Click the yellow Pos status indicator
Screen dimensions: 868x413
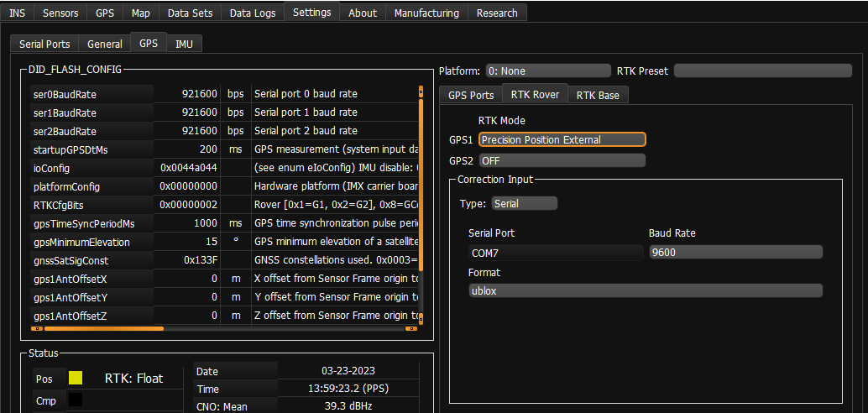76,378
